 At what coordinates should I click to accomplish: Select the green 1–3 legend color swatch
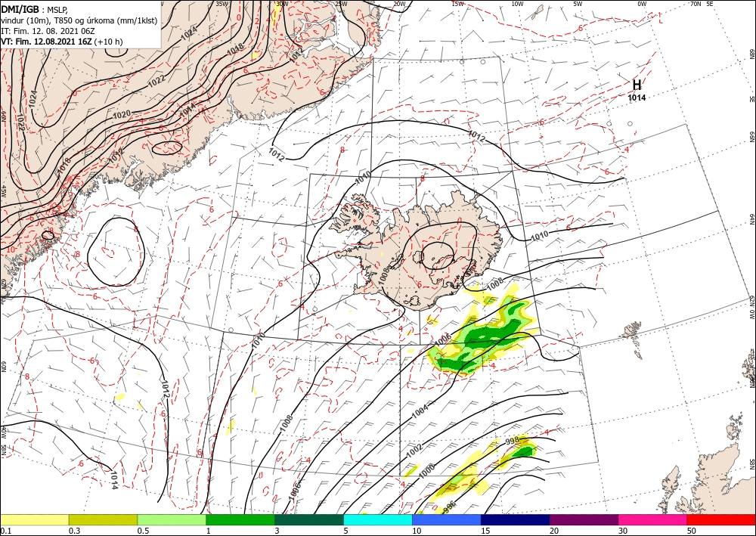coord(240,519)
